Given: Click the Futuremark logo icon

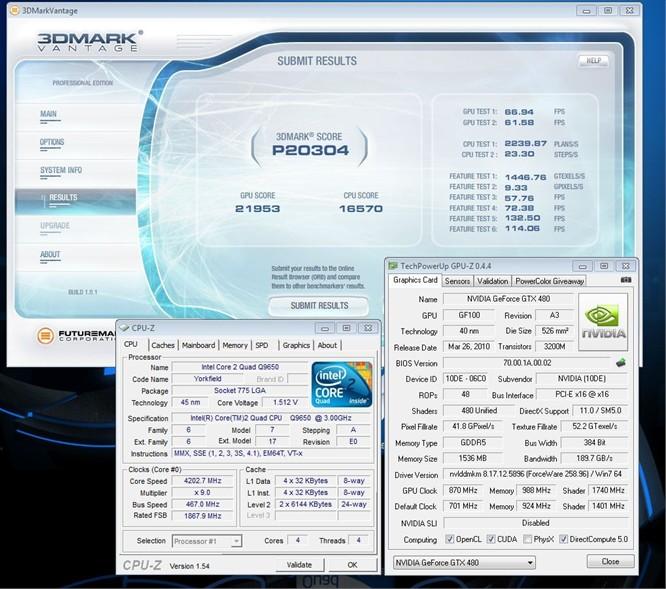Looking at the screenshot, I should (45, 336).
